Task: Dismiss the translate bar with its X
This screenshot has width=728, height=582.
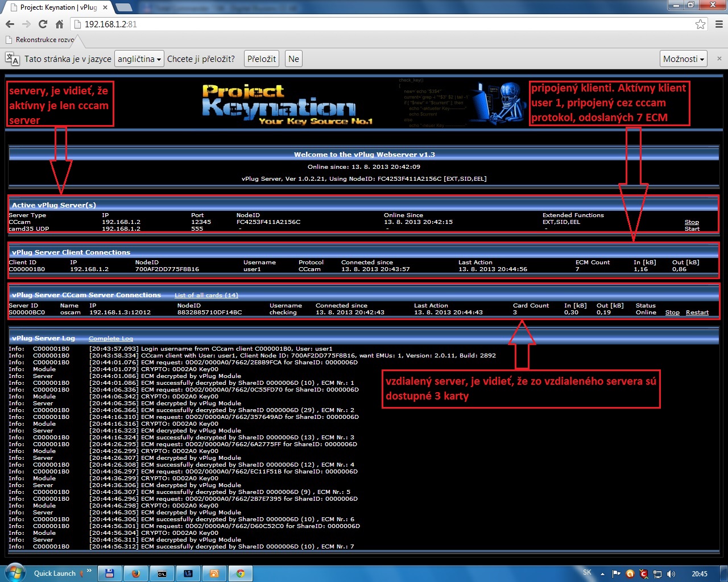Action: pos(719,59)
